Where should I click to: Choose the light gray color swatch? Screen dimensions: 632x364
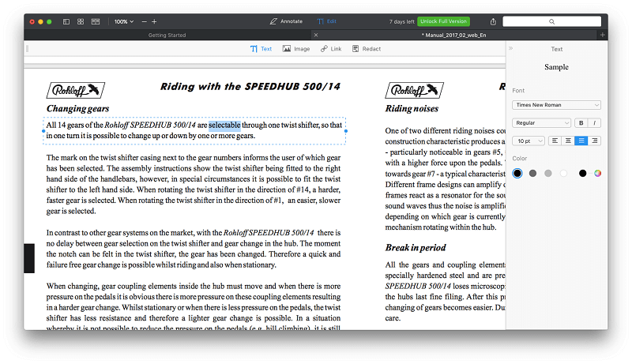tap(548, 174)
